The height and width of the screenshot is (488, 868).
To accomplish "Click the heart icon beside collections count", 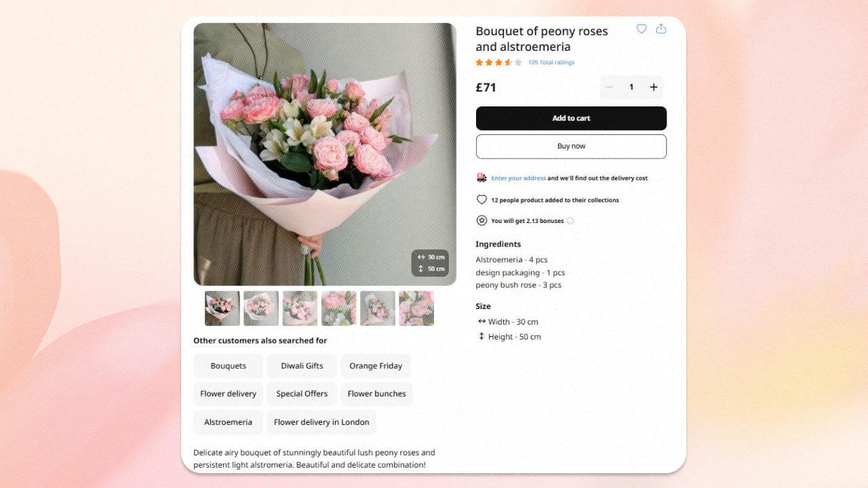I will click(x=481, y=200).
